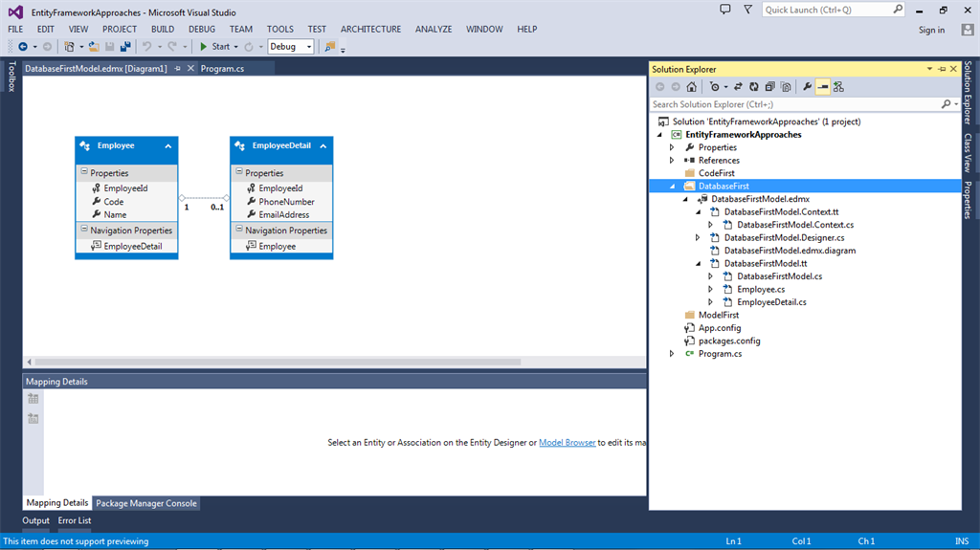Select the PhoneNumber property in EmployeeDetail entity
Image resolution: width=980 pixels, height=550 pixels.
pos(286,202)
